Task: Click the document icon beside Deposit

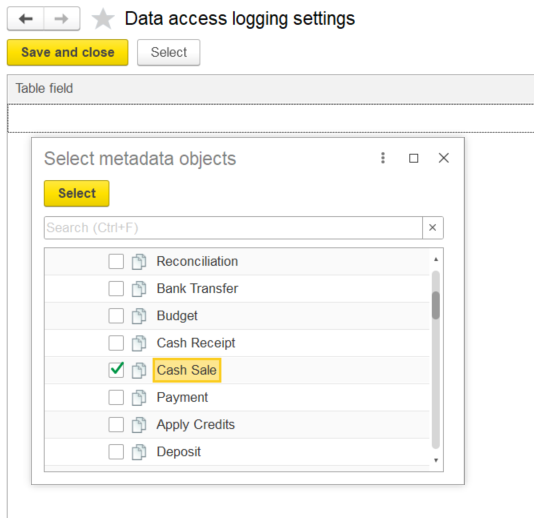Action: [139, 452]
